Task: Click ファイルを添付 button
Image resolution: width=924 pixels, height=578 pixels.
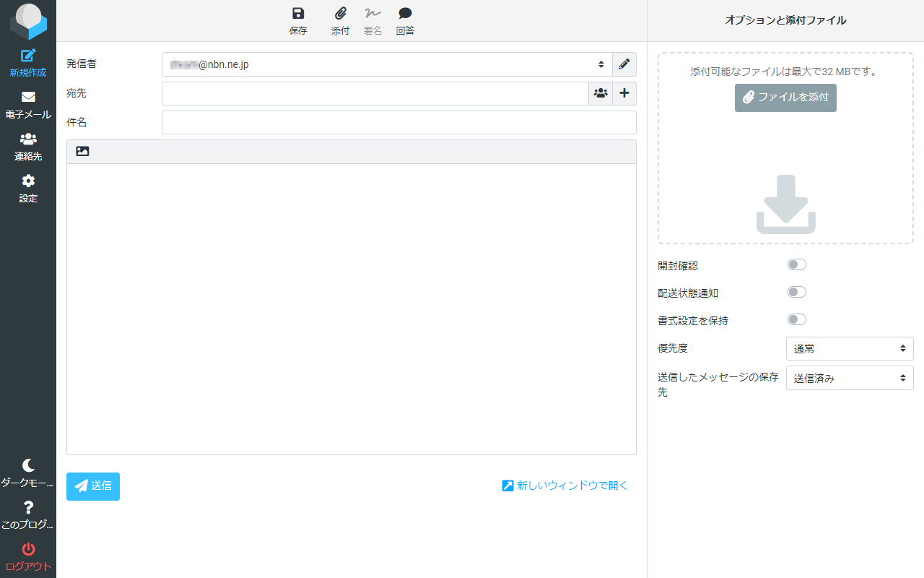Action: (785, 98)
